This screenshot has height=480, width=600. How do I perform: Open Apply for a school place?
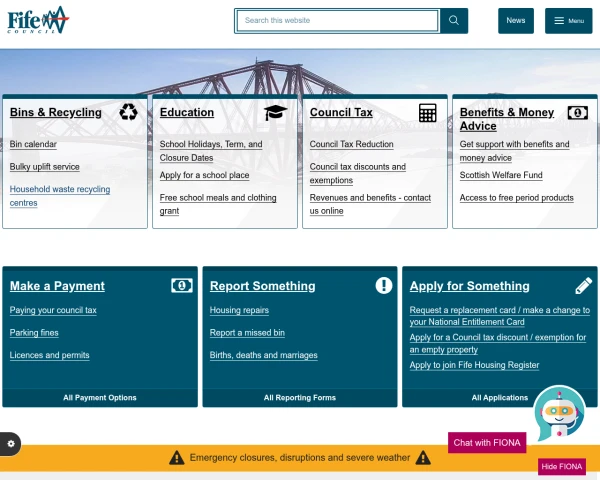pyautogui.click(x=204, y=175)
